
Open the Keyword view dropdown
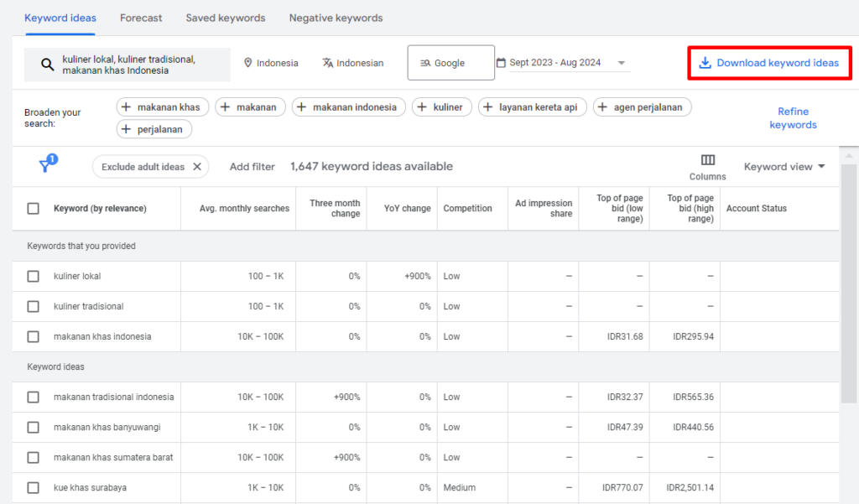(x=784, y=167)
